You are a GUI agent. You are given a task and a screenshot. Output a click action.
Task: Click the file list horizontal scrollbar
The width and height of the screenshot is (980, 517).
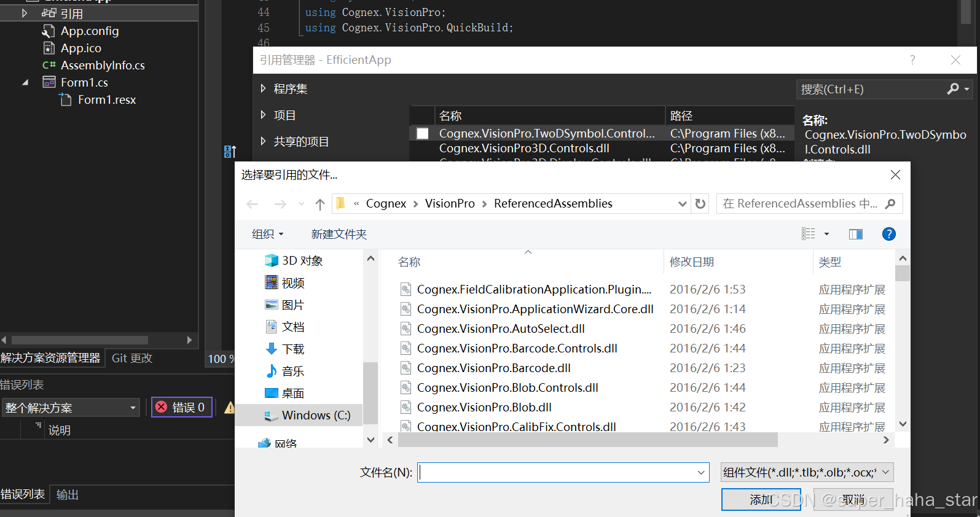(x=588, y=440)
